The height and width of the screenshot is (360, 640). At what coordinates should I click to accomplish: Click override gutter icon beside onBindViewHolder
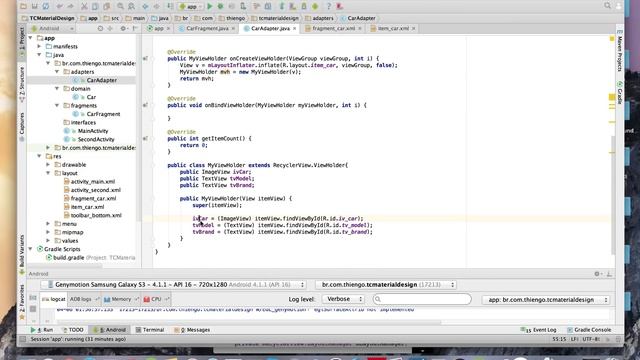(x=145, y=105)
